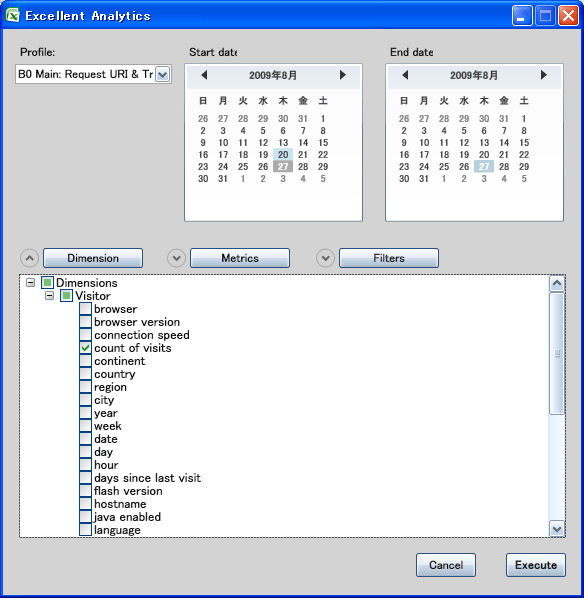Collapse the Visitor tree node
Image resolution: width=584 pixels, height=598 pixels.
click(x=50, y=296)
